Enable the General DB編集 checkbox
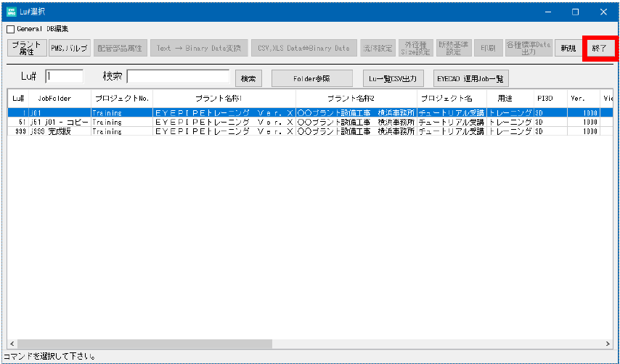The width and height of the screenshot is (620, 364). [11, 29]
